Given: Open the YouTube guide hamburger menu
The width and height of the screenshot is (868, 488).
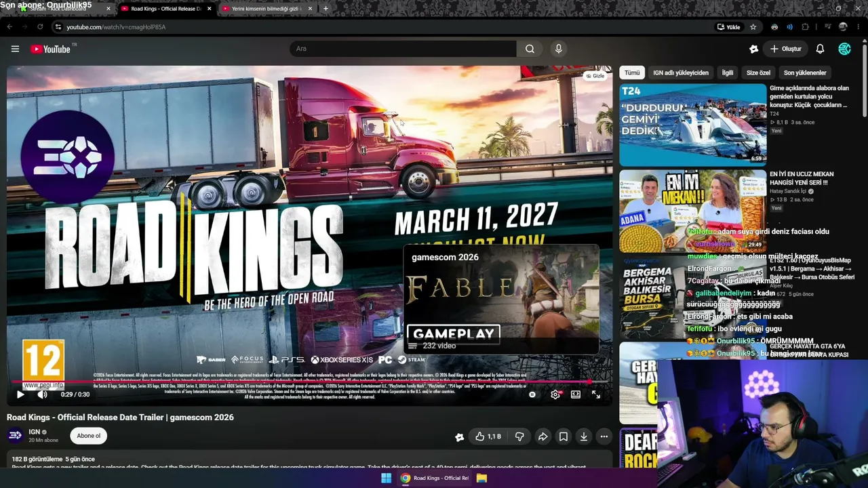Looking at the screenshot, I should 15,49.
